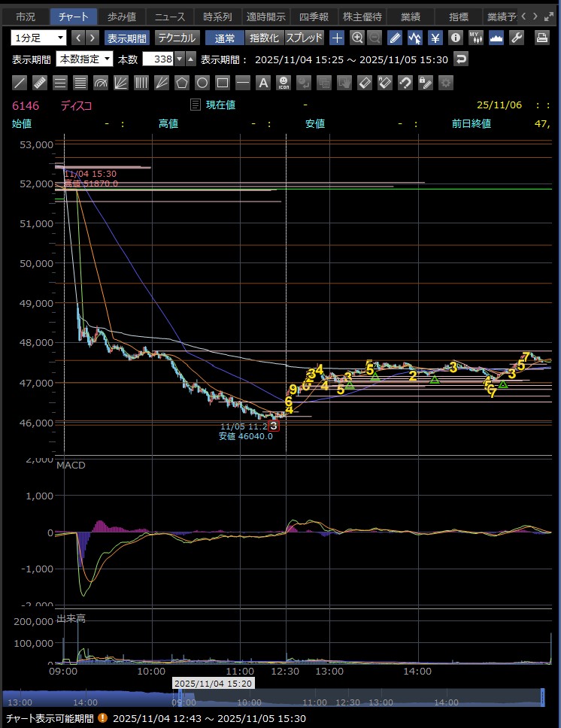This screenshot has height=728, width=561.
Task: Open chart settings with the wrench icon
Action: tap(516, 38)
